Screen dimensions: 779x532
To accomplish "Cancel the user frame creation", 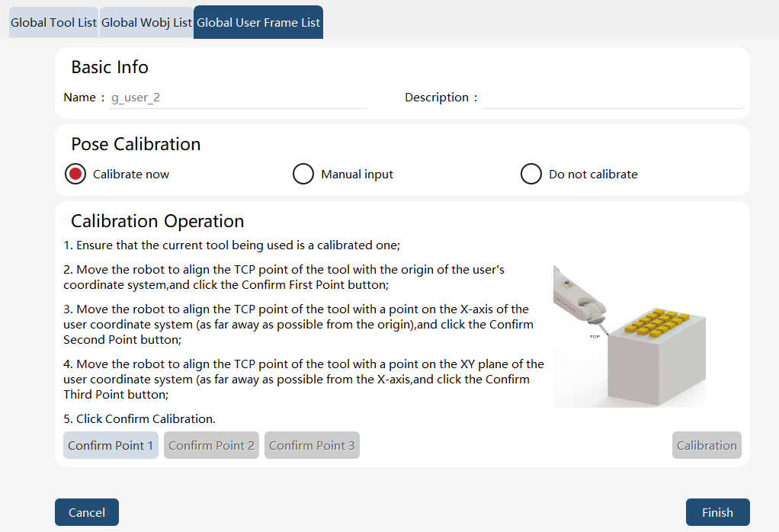I will [x=87, y=512].
